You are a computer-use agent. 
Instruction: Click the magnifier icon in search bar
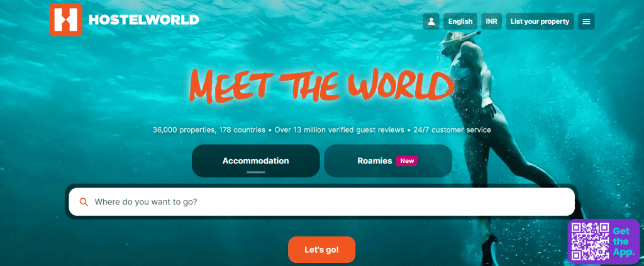click(84, 202)
